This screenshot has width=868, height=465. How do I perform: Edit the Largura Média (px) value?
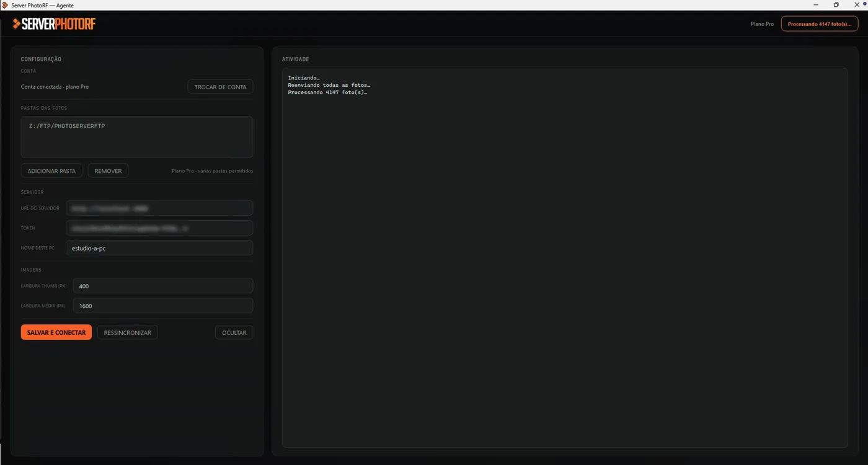[x=163, y=306]
